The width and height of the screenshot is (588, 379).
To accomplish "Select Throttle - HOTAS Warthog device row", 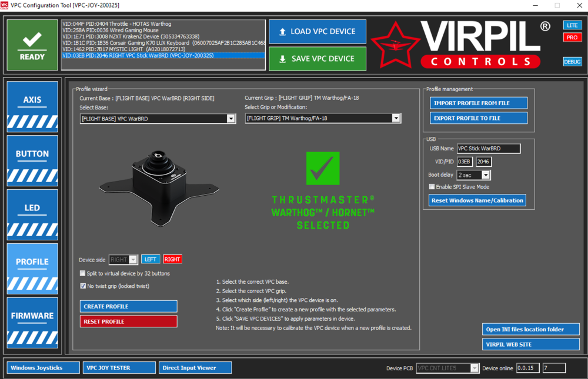I will coord(163,24).
